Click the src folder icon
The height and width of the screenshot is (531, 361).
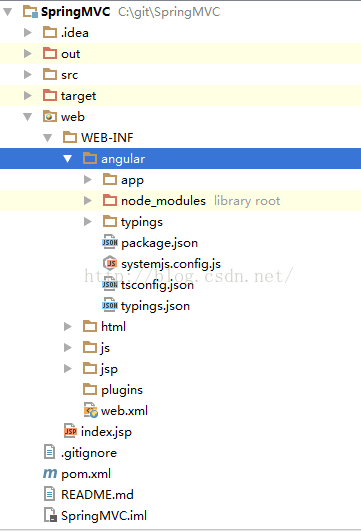(50, 75)
